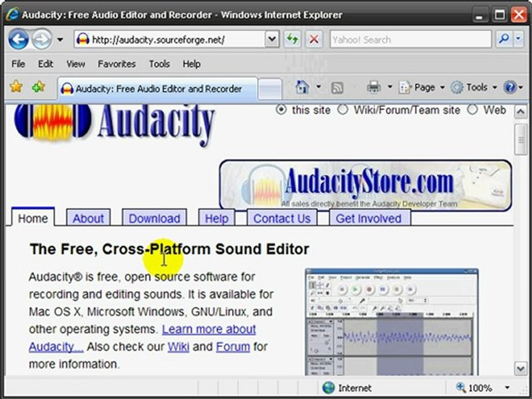Open the Favorites menu
The image size is (532, 399).
pos(116,64)
